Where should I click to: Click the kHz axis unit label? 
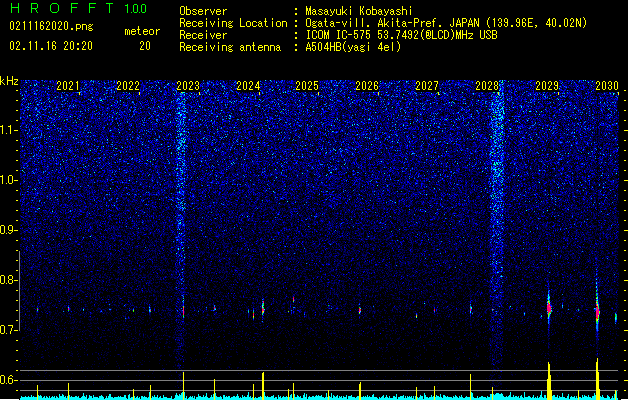(9, 81)
